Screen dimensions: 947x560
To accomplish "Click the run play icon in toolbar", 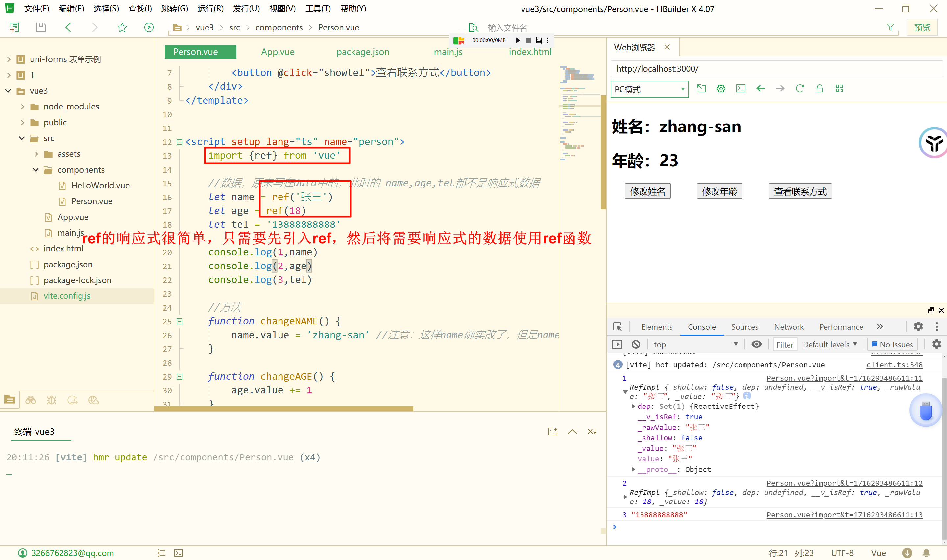I will (x=149, y=27).
